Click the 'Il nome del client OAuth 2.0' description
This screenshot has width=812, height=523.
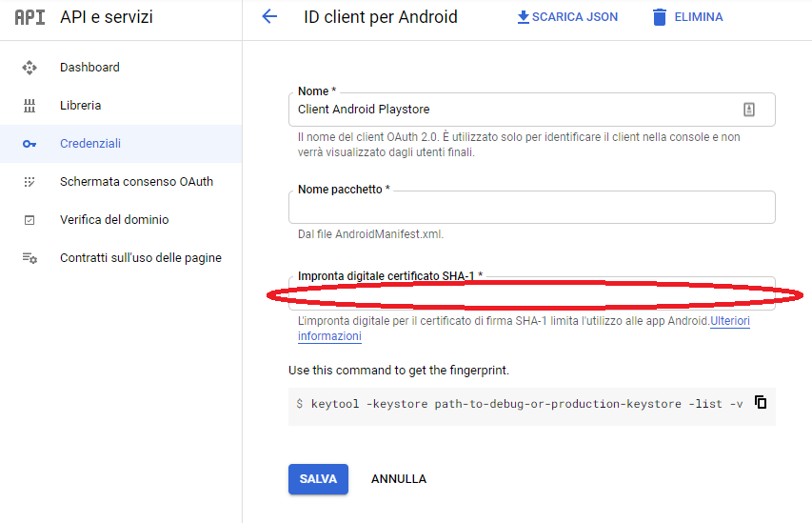coord(519,145)
